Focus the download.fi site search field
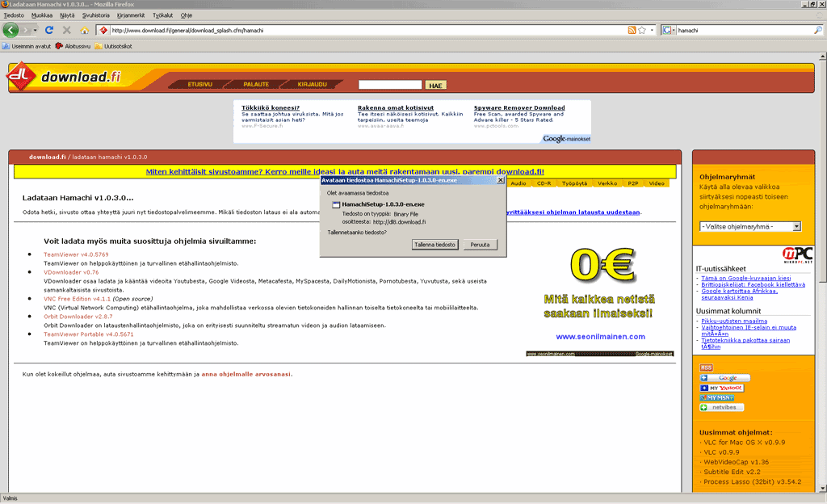 point(390,85)
